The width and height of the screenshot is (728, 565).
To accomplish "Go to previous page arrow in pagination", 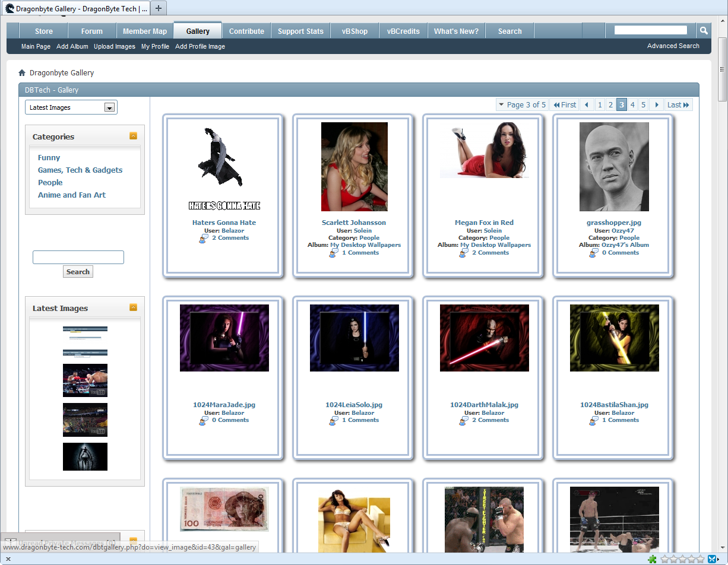I will coord(587,105).
